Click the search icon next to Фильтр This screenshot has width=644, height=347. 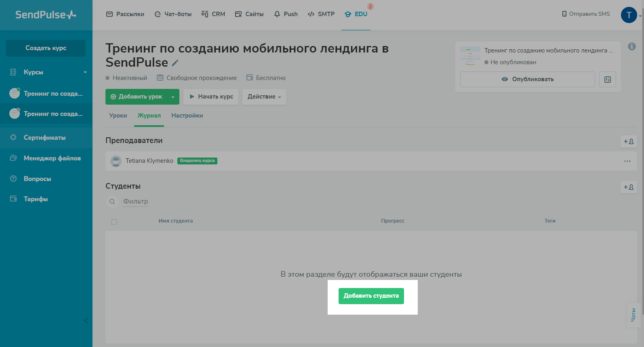pyautogui.click(x=112, y=202)
